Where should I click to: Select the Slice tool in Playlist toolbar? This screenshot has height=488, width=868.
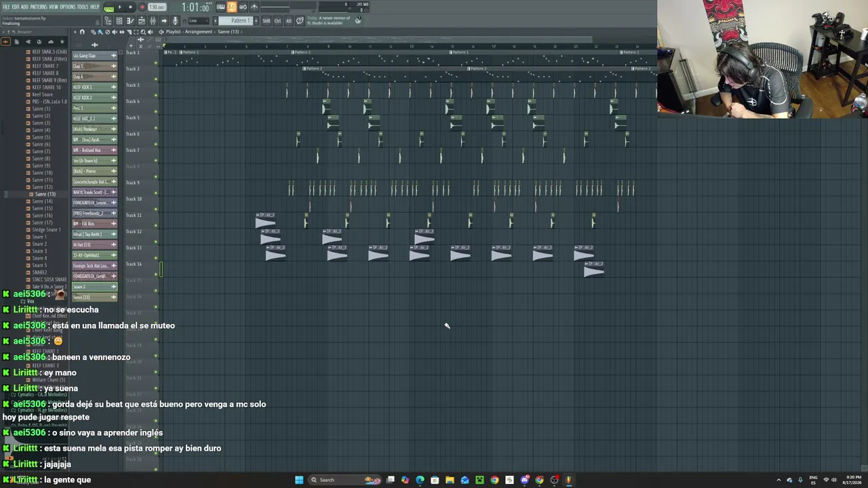click(129, 32)
